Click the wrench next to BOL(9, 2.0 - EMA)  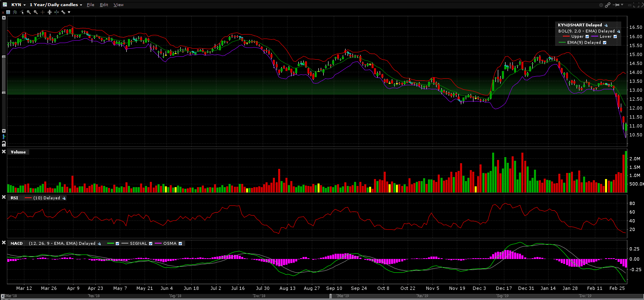618,31
